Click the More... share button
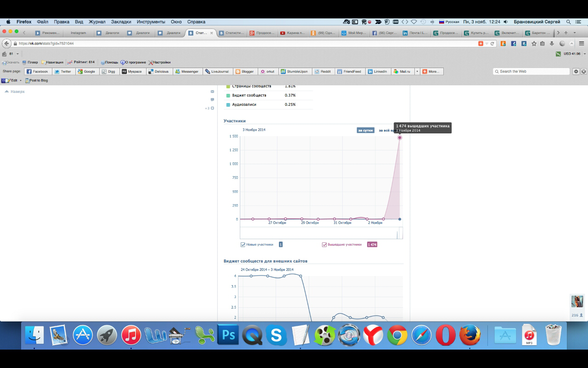This screenshot has width=588, height=368. click(x=431, y=71)
